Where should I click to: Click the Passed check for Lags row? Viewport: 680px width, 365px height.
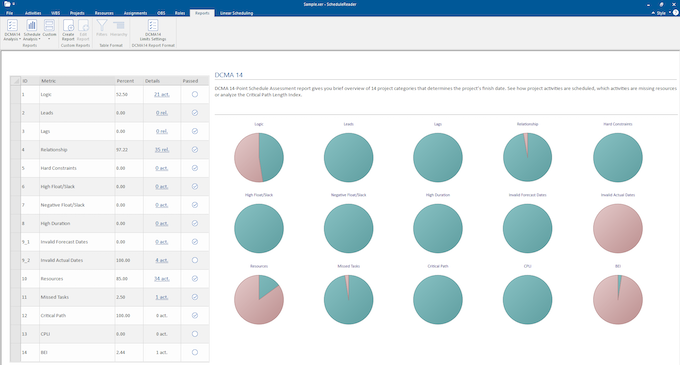[195, 131]
